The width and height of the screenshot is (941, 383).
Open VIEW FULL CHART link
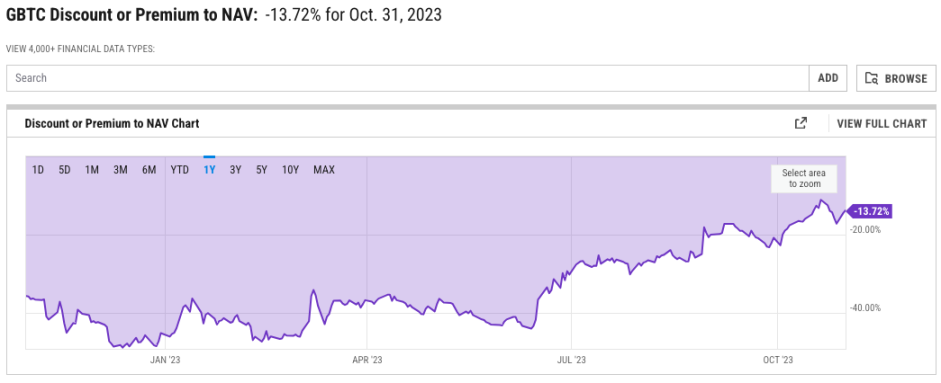pyautogui.click(x=882, y=124)
